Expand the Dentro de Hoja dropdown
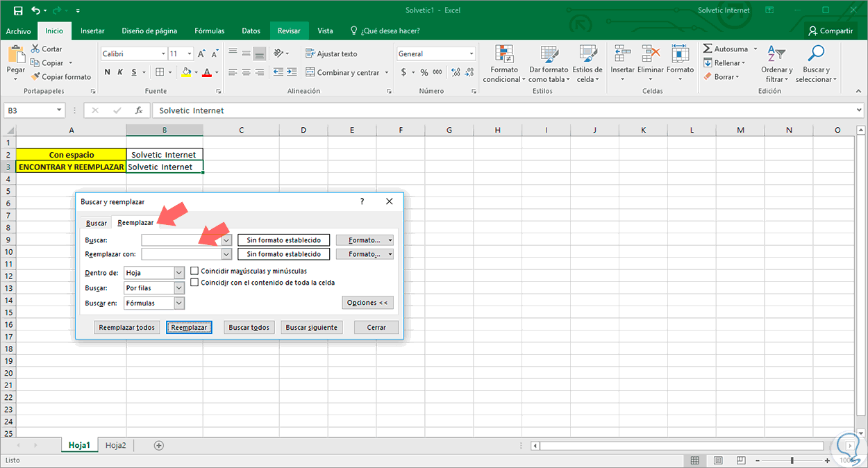This screenshot has width=868, height=468. [179, 273]
